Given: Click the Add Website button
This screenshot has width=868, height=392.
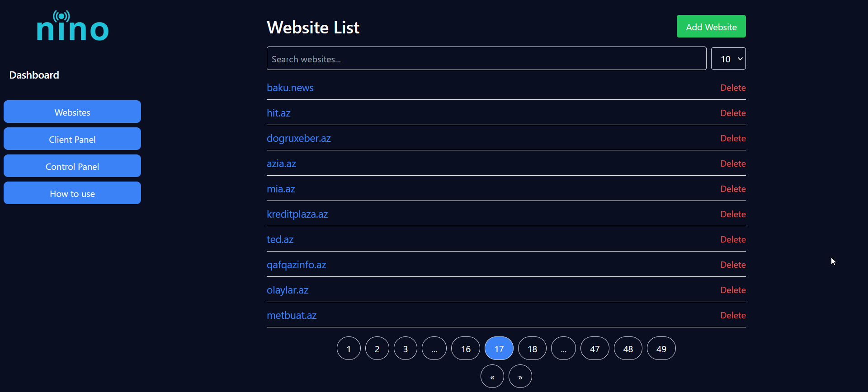Looking at the screenshot, I should [711, 26].
